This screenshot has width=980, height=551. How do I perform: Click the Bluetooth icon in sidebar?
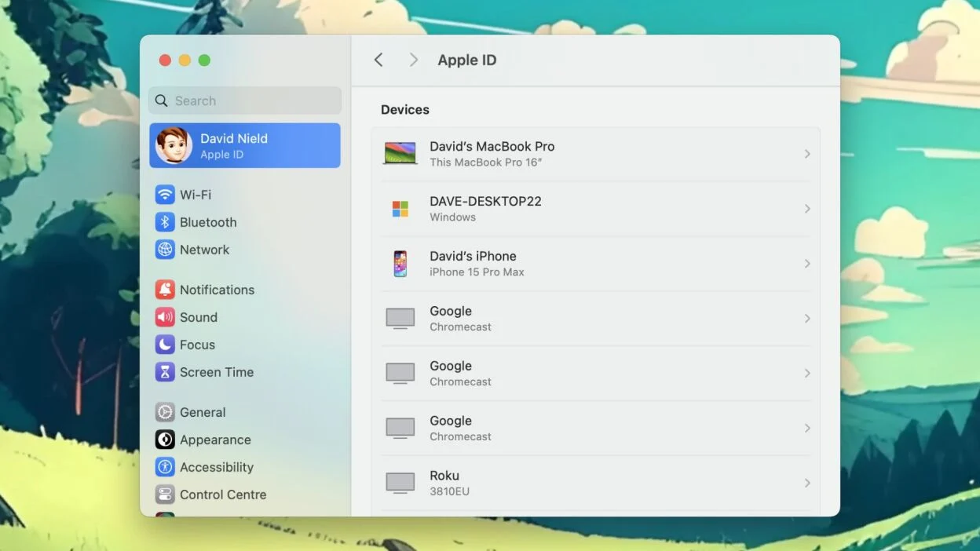[165, 222]
